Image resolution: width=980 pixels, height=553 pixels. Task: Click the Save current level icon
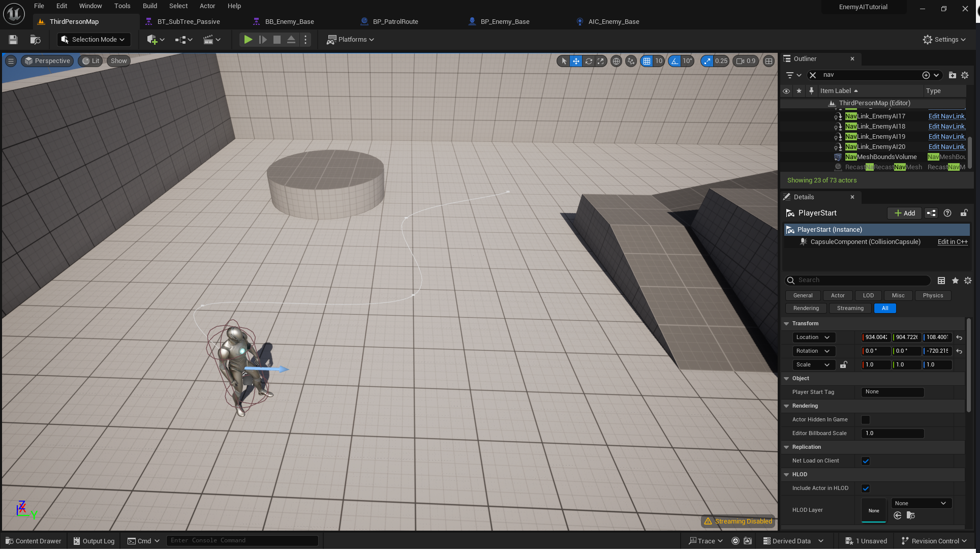tap(13, 40)
